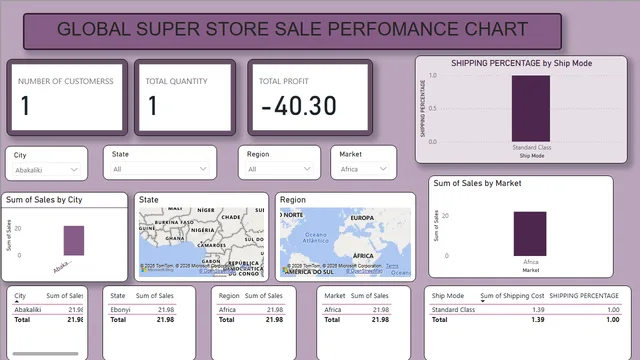This screenshot has height=360, width=640.
Task: Click the sort arrow under Sum of Shipping Cost
Action: [x=483, y=301]
